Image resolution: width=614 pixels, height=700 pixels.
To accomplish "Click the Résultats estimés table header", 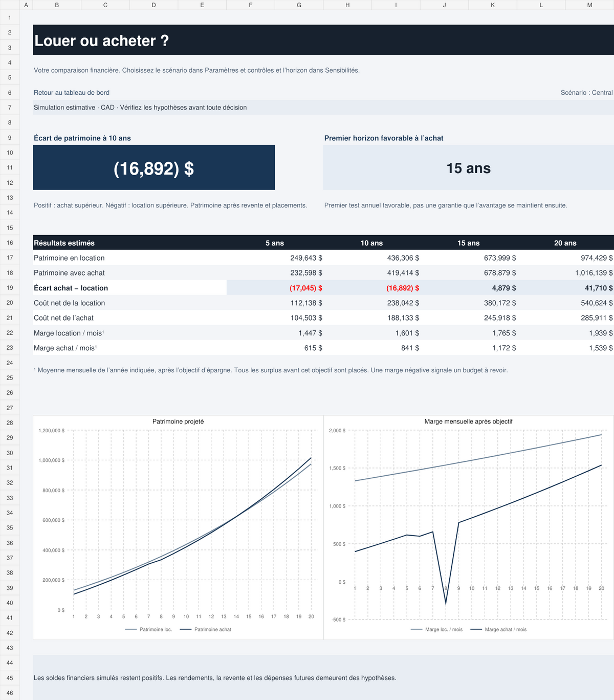I will tap(64, 243).
